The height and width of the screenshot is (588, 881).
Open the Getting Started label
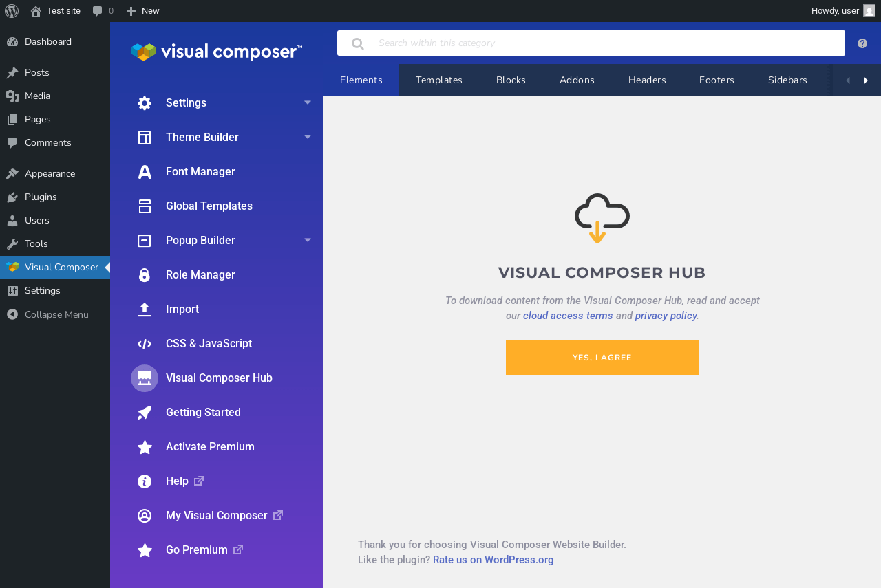[x=203, y=413]
